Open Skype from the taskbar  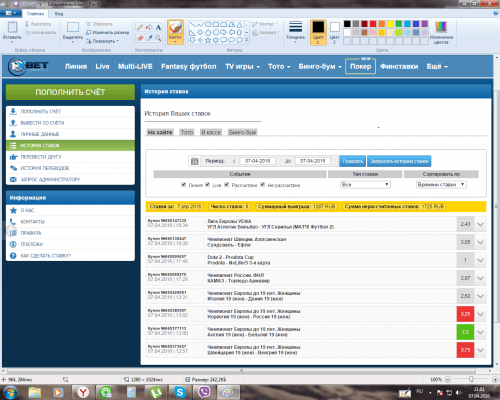180,392
